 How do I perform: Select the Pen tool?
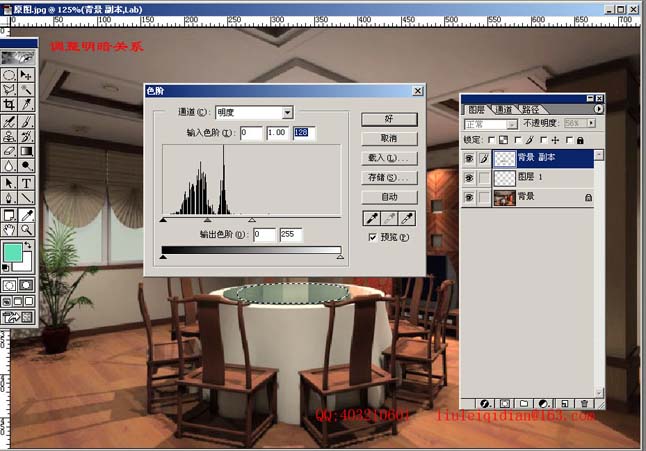(x=9, y=198)
